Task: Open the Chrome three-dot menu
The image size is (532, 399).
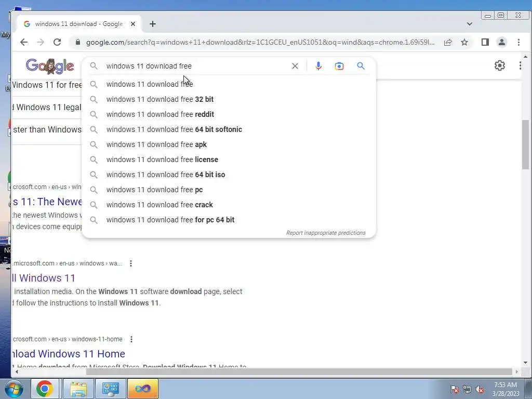Action: pyautogui.click(x=518, y=42)
